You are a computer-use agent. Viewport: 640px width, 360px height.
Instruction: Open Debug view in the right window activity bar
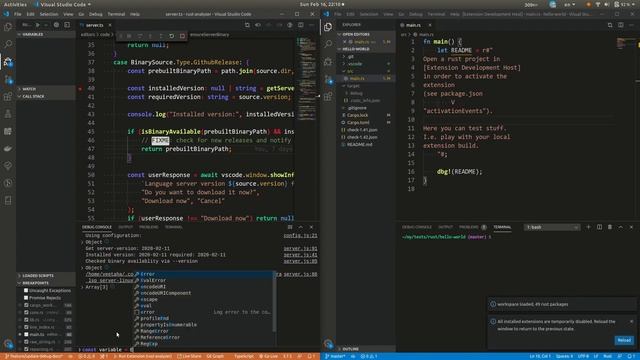tap(328, 62)
